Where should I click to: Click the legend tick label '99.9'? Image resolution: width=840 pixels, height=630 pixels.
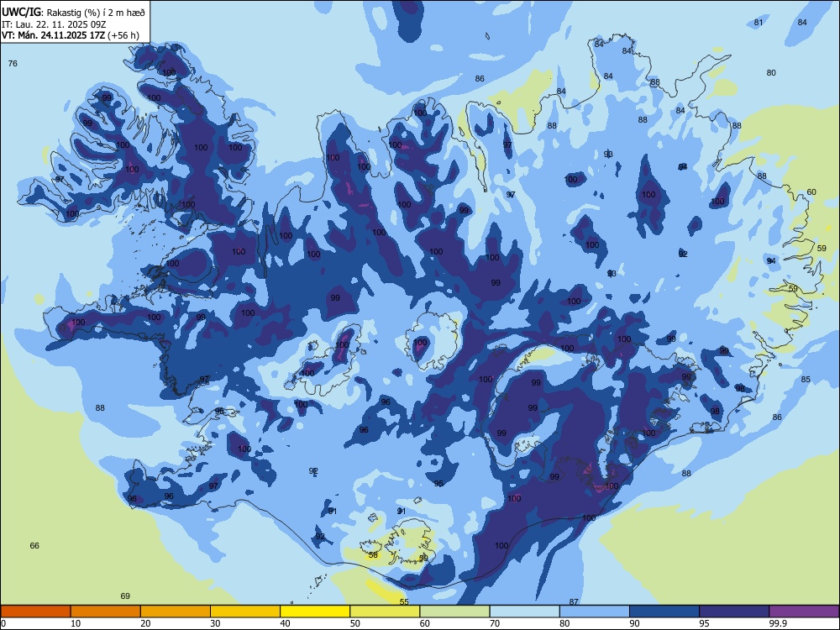(779, 623)
